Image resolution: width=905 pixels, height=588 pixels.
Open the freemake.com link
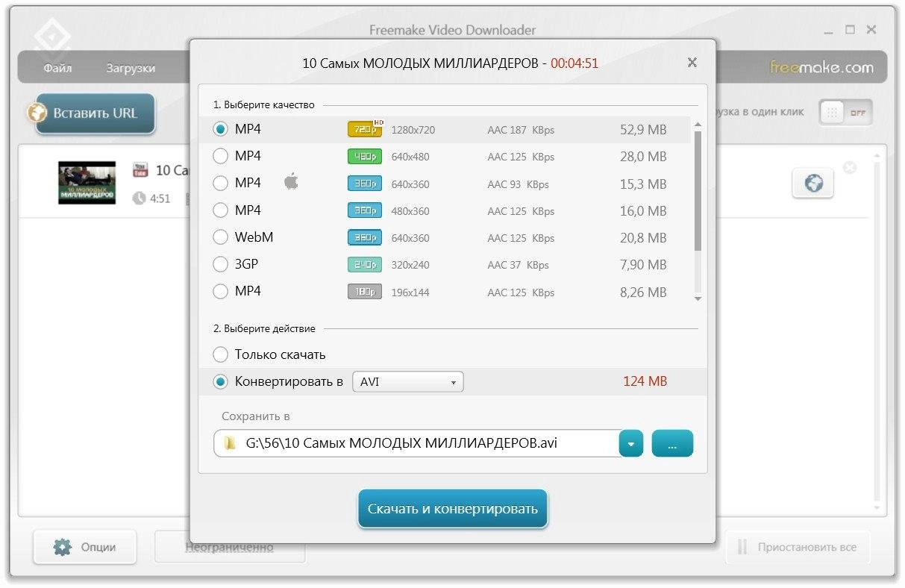[821, 67]
